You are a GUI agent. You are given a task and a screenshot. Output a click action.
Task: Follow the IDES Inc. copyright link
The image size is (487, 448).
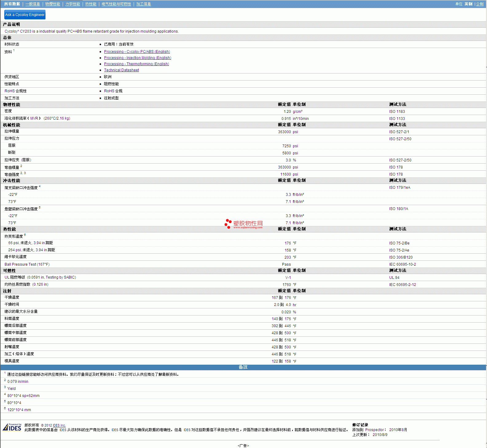click(59, 425)
